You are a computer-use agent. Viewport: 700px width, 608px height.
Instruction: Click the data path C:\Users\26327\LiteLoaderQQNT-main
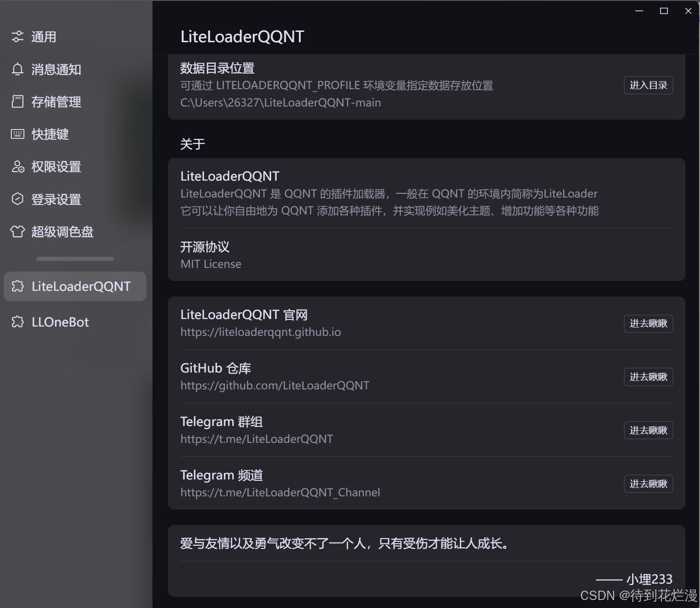[x=281, y=103]
